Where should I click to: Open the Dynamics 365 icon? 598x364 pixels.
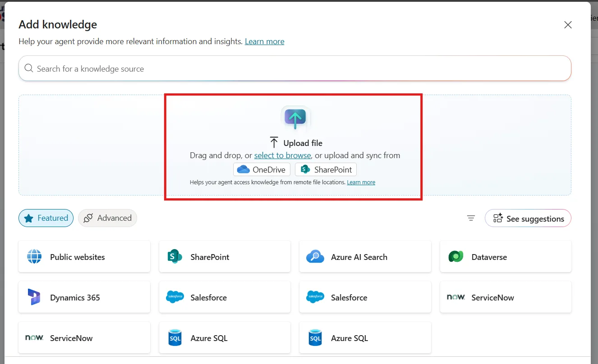34,297
